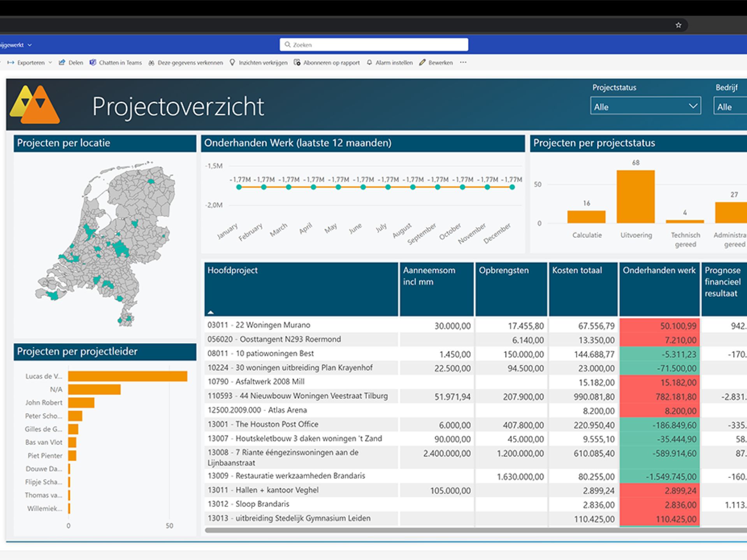Image resolution: width=747 pixels, height=560 pixels.
Task: Click Abonneren op rapport icon
Action: tap(297, 63)
